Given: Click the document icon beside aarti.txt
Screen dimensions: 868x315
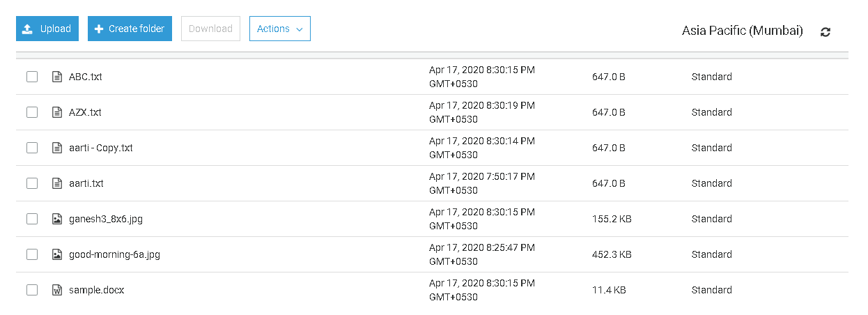Looking at the screenshot, I should (57, 183).
